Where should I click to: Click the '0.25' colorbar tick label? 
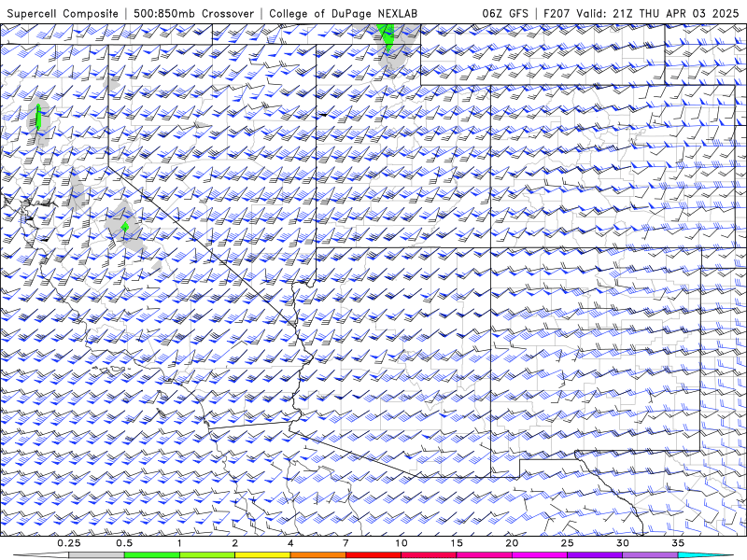coord(69,543)
